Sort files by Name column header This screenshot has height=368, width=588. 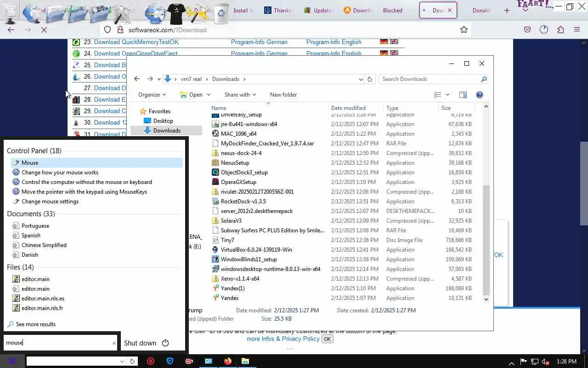(219, 108)
